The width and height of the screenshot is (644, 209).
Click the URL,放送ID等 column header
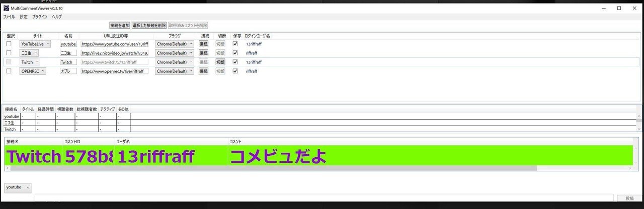click(115, 36)
